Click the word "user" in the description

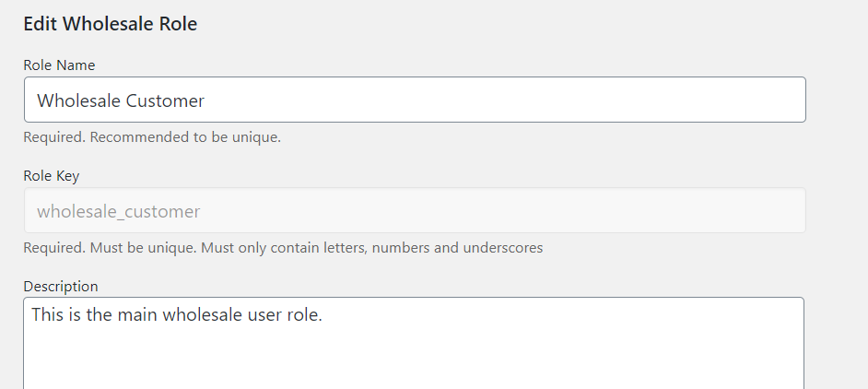pos(262,314)
